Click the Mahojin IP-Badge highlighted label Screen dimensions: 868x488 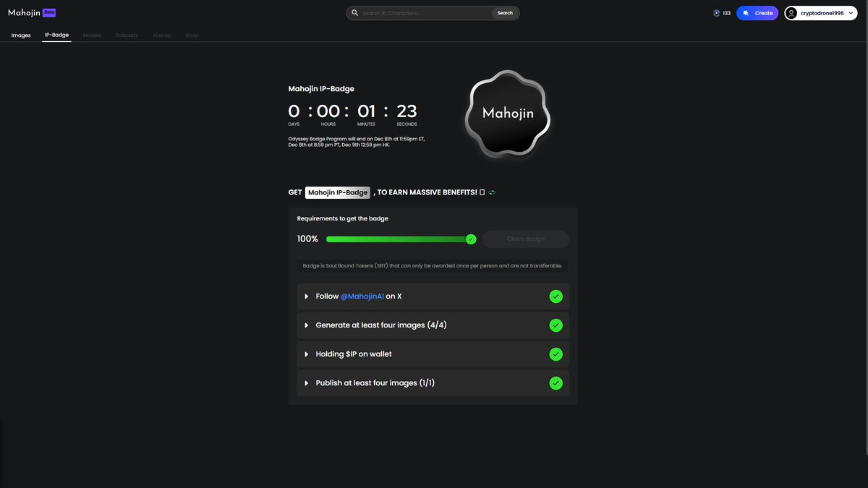[338, 192]
